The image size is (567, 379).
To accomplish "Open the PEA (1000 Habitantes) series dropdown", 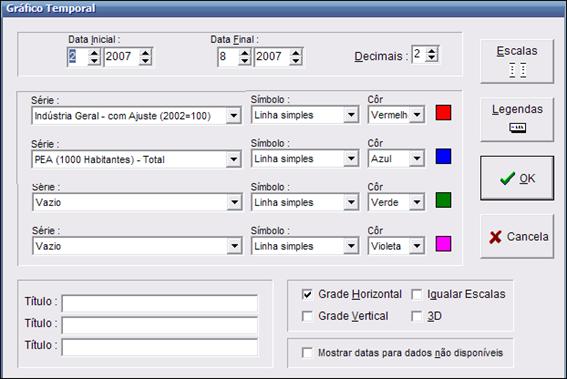I will pyautogui.click(x=234, y=159).
